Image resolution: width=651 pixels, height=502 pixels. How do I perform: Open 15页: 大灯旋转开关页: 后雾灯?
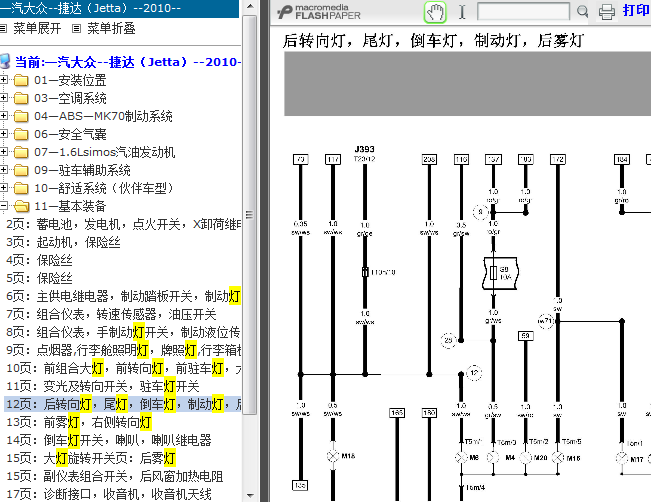click(91, 458)
